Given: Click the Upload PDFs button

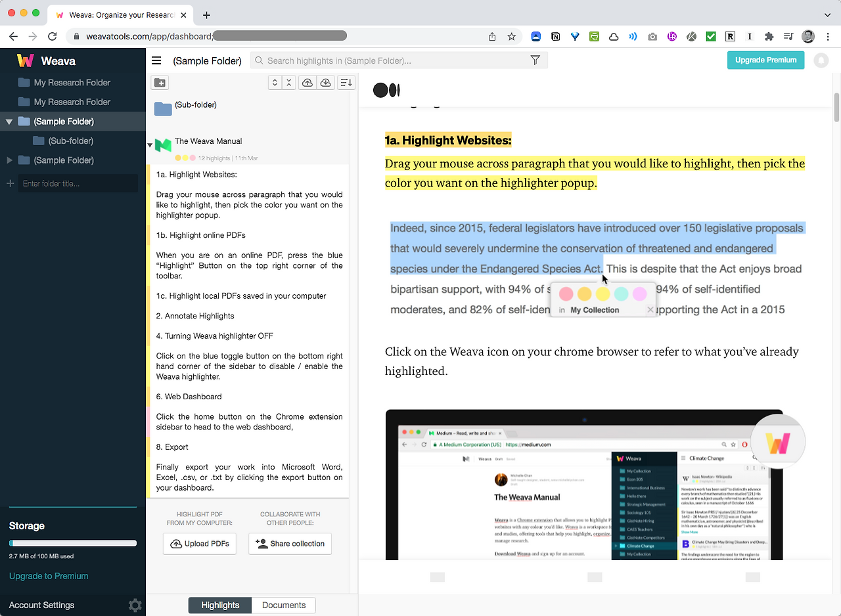Looking at the screenshot, I should 200,544.
